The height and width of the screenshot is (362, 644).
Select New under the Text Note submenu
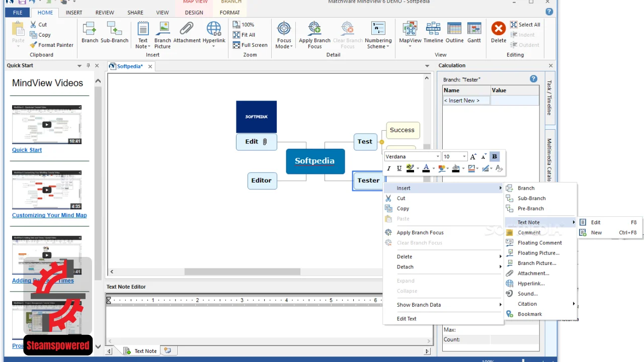610,232
